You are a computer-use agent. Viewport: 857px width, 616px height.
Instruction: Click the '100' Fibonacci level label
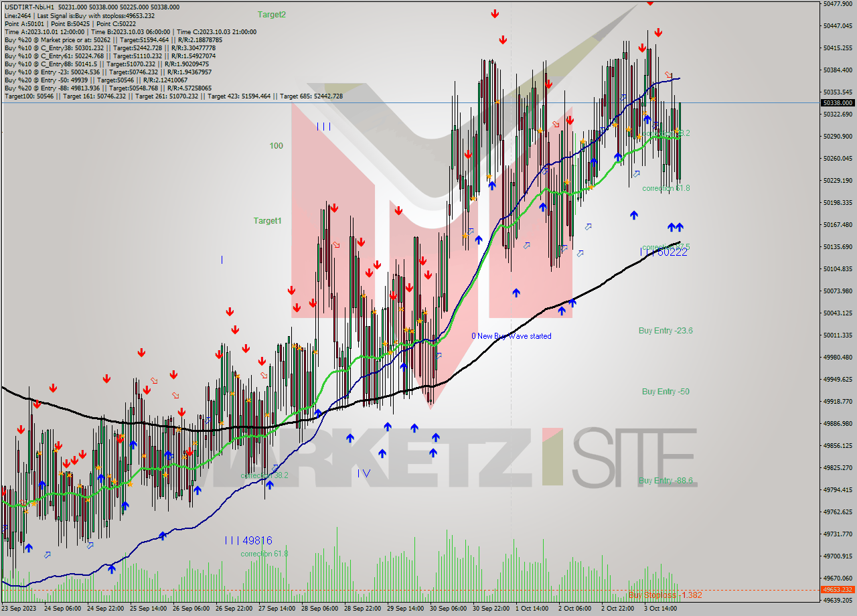(277, 146)
